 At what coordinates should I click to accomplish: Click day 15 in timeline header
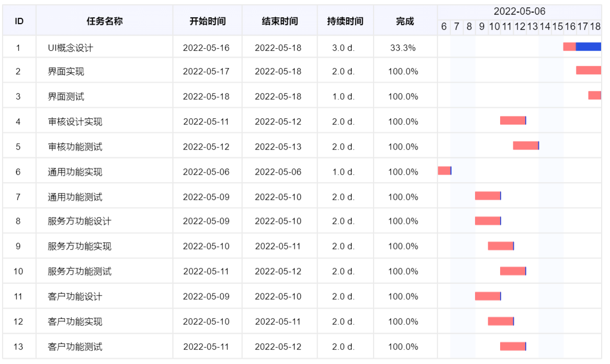click(x=558, y=27)
